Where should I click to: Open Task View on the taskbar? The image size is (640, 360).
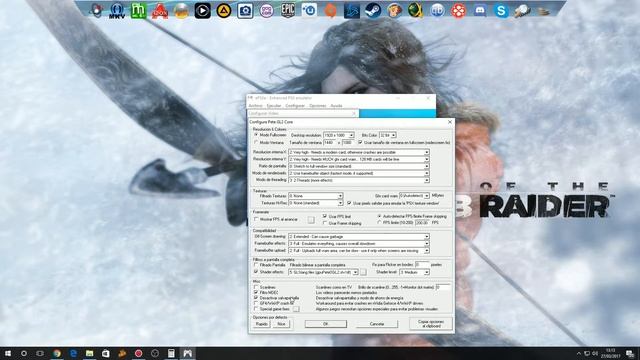coord(40,353)
